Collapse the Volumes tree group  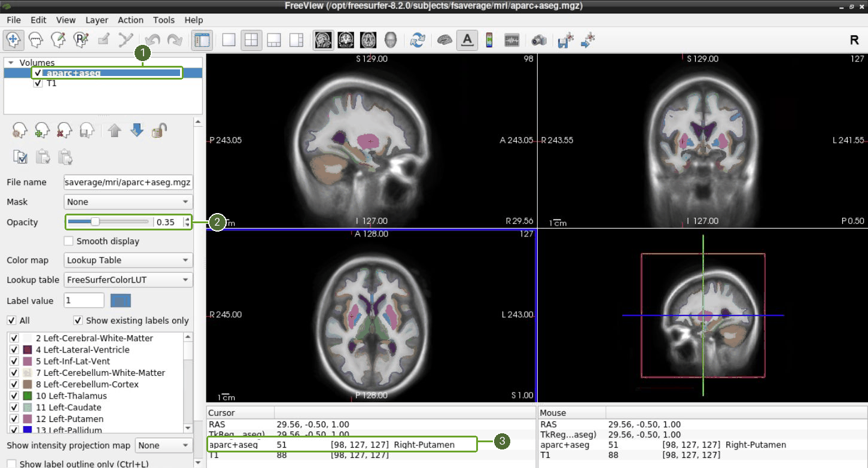pos(11,62)
